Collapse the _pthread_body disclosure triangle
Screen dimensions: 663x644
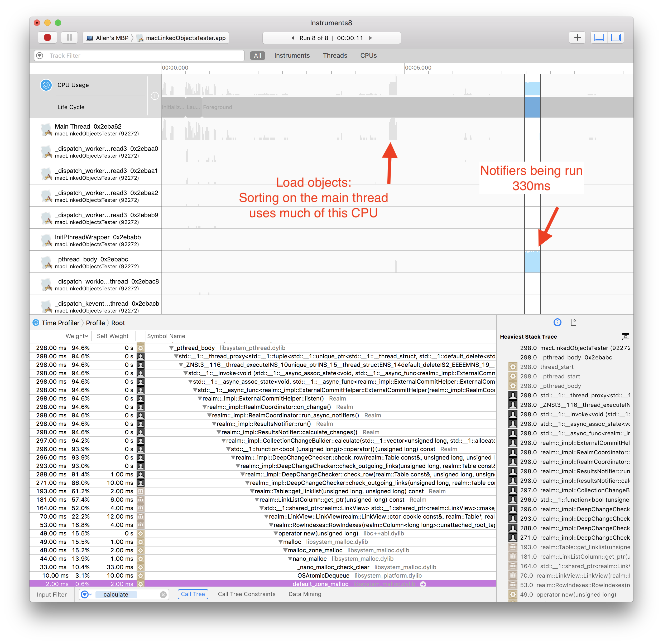(172, 348)
